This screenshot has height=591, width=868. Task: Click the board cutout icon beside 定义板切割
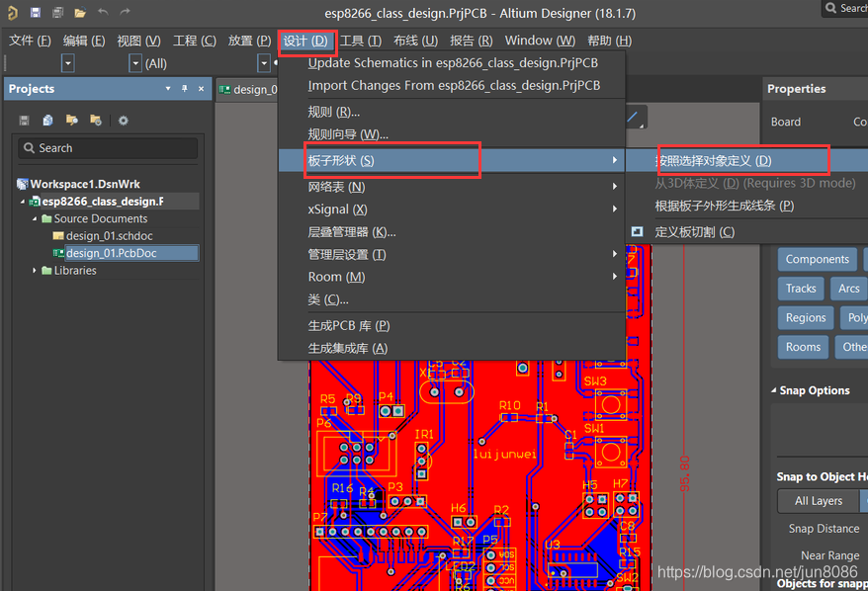coord(638,232)
